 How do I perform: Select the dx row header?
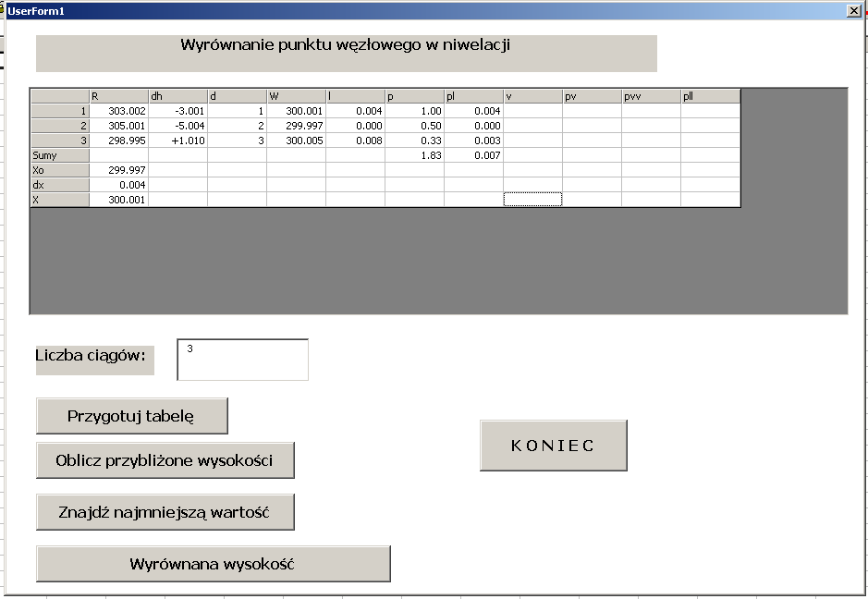coord(60,185)
